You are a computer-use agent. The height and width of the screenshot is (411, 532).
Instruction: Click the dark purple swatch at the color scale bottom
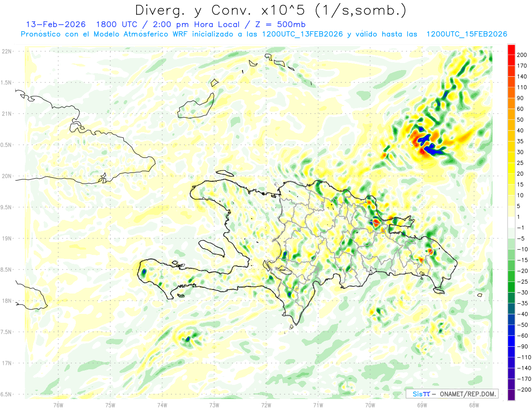tap(511, 395)
